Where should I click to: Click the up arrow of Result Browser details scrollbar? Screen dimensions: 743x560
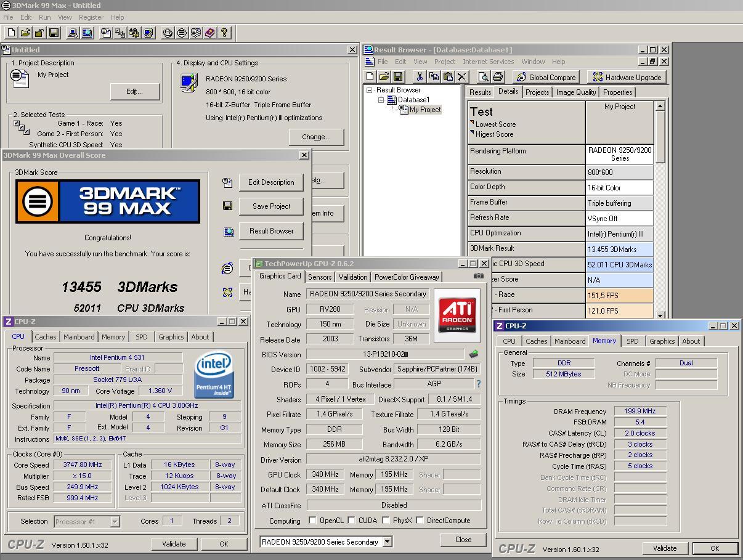660,107
